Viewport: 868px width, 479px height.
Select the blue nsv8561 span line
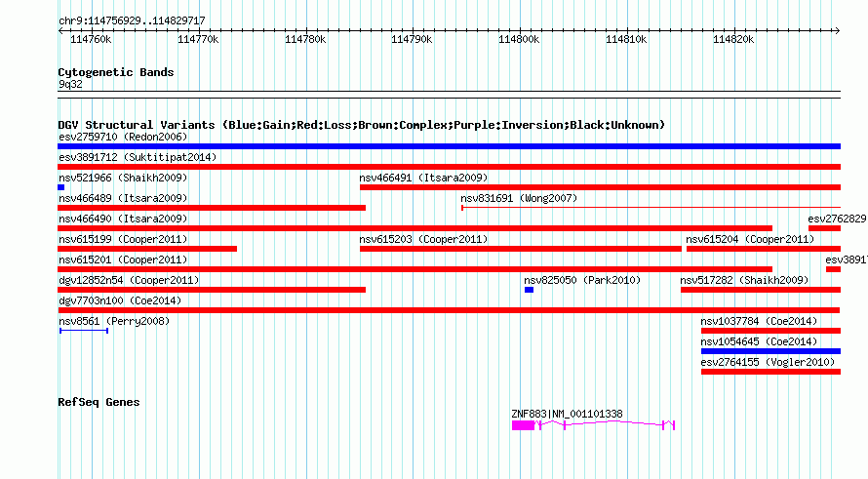pos(84,331)
